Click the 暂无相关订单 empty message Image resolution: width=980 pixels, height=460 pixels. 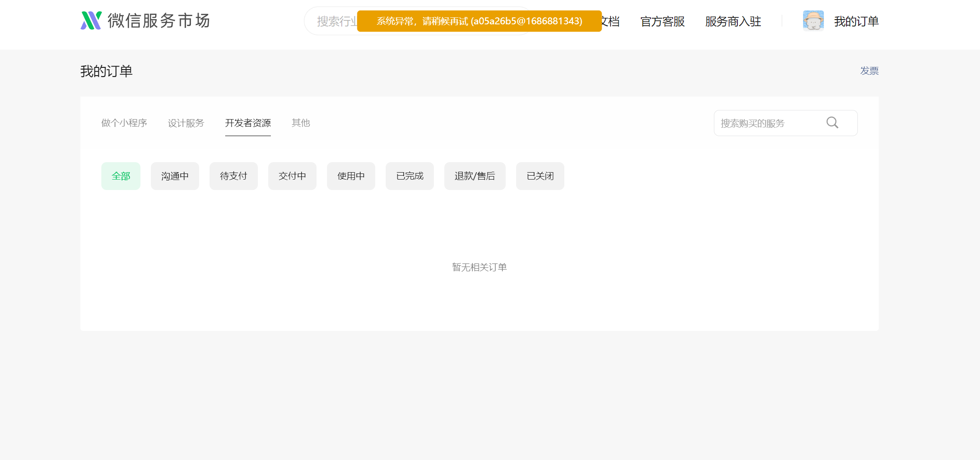pyautogui.click(x=479, y=267)
